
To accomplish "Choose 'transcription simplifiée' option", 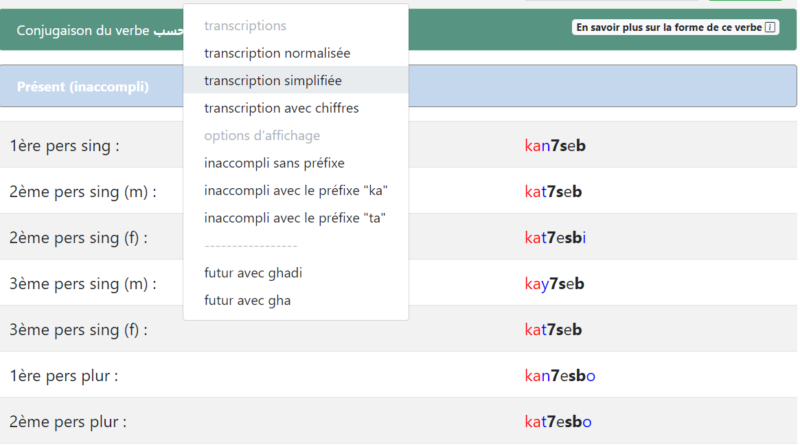I will pos(273,80).
